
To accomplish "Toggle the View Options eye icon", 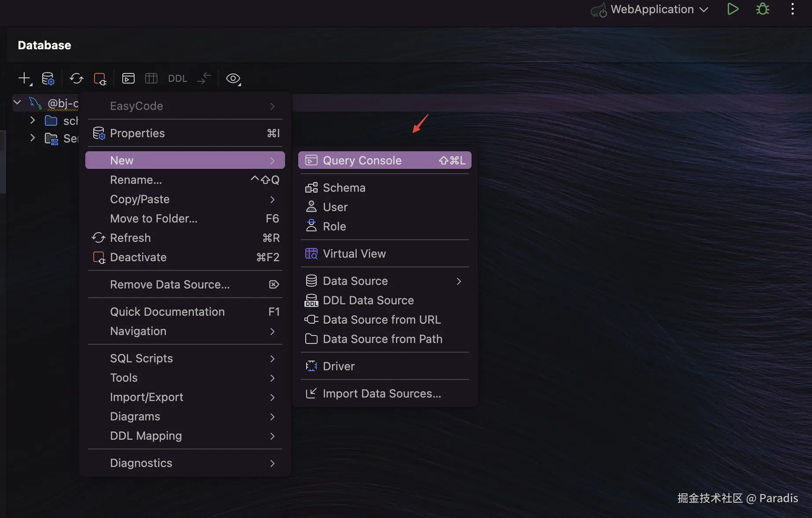I will click(x=233, y=79).
